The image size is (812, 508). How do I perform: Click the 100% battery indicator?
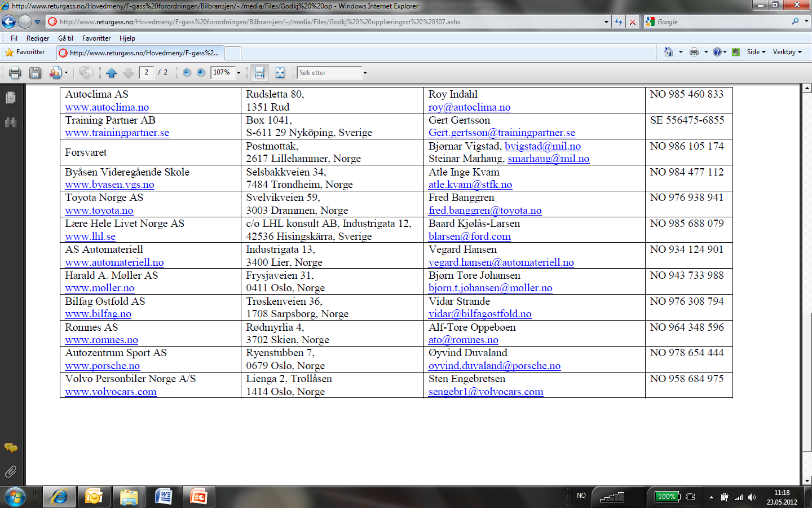pyautogui.click(x=668, y=497)
